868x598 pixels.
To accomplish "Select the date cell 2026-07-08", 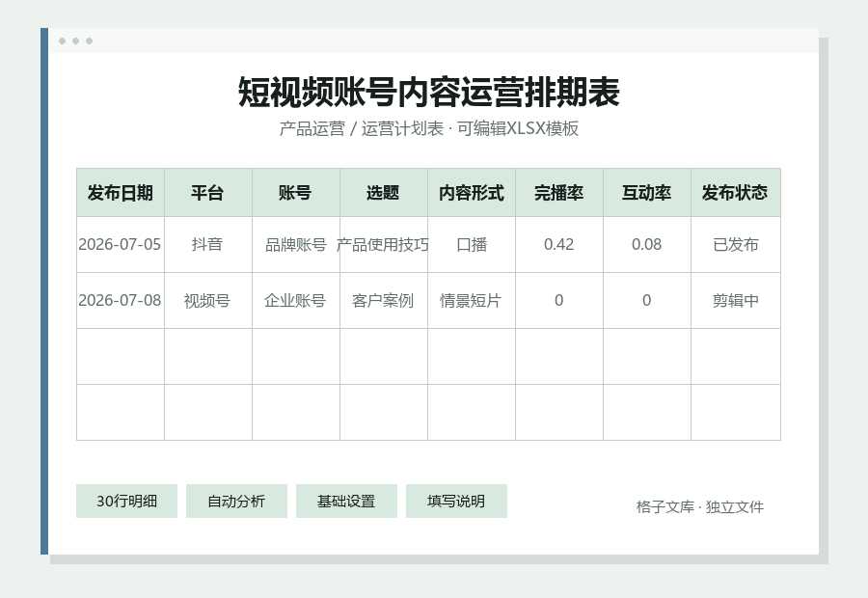I will (121, 301).
